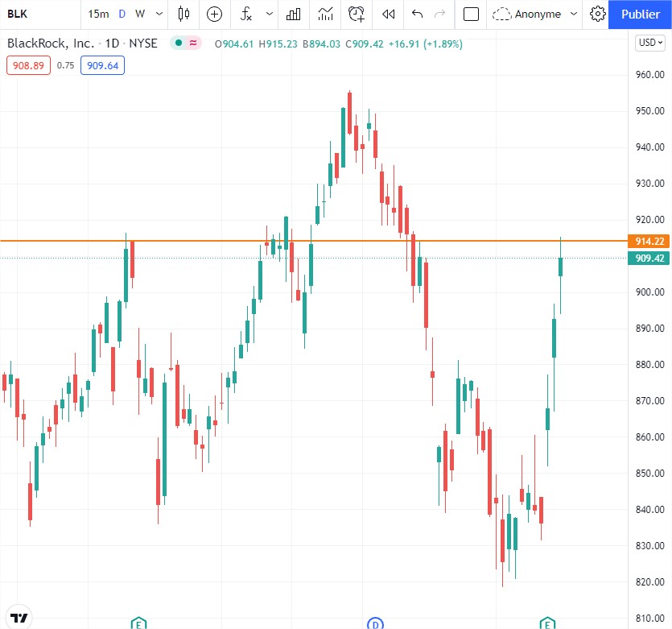Click the red 908.89 sell price button

[28, 65]
